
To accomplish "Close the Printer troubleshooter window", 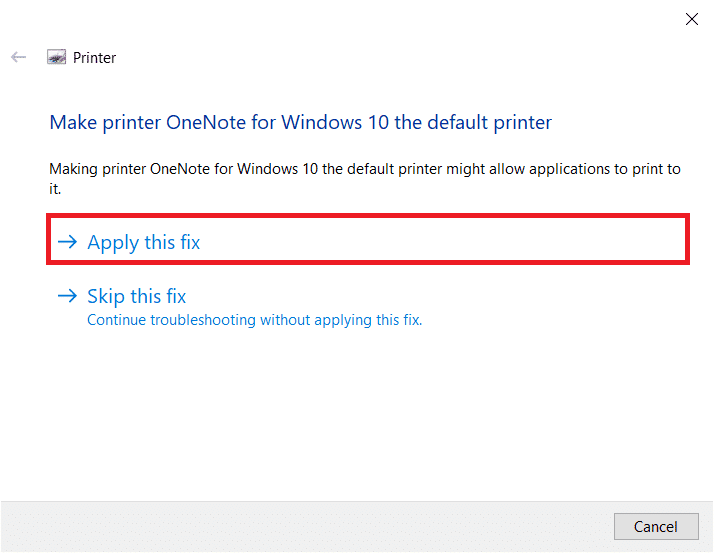I will (691, 19).
